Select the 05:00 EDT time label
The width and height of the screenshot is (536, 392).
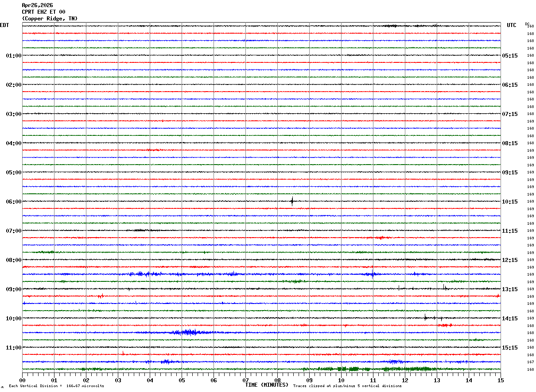pyautogui.click(x=14, y=173)
